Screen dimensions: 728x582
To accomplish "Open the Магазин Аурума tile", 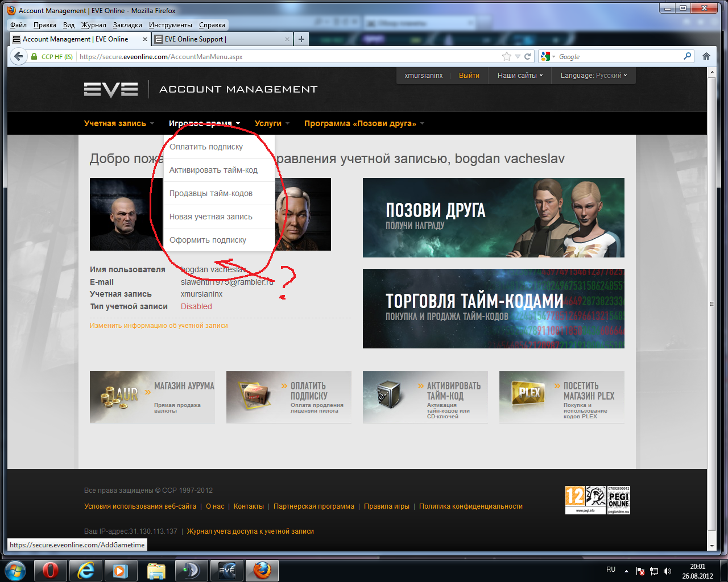I will point(152,397).
